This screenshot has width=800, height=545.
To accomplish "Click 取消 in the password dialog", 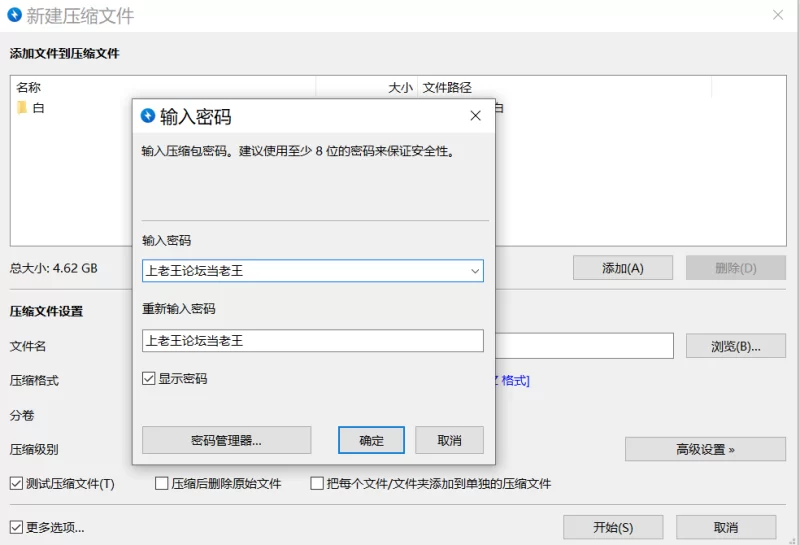I will [450, 440].
